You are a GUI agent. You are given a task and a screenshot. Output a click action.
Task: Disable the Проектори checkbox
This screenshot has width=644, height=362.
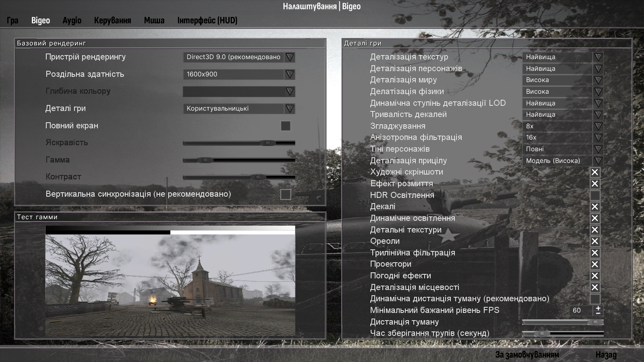(595, 264)
